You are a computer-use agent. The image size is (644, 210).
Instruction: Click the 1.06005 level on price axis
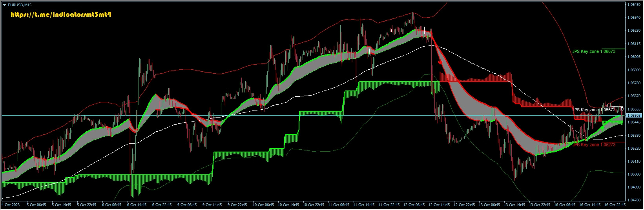point(634,57)
